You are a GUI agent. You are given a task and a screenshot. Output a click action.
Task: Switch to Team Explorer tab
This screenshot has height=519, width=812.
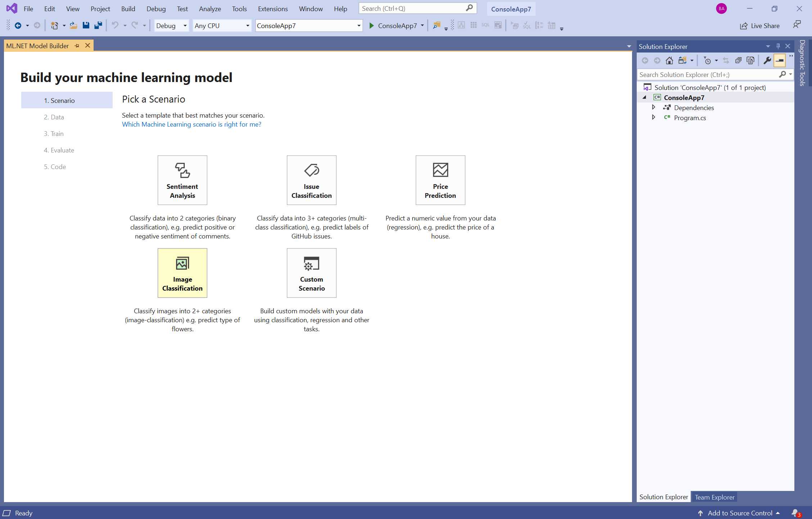(714, 497)
